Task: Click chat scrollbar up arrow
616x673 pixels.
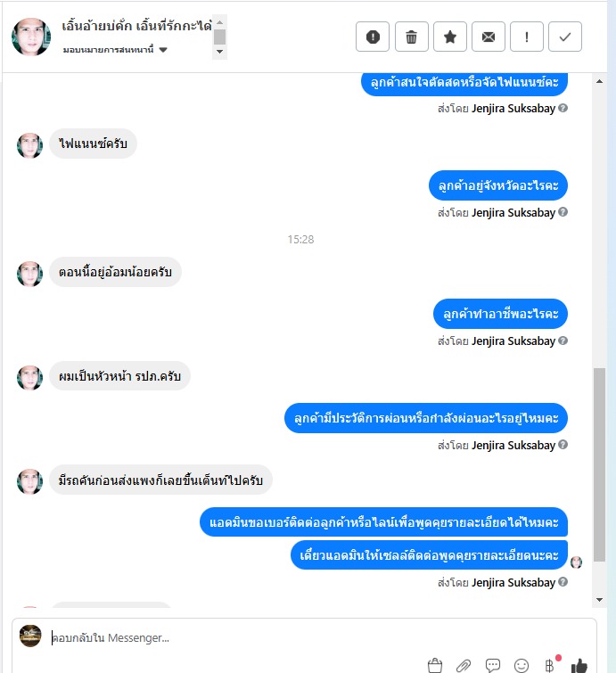Action: pyautogui.click(x=599, y=81)
